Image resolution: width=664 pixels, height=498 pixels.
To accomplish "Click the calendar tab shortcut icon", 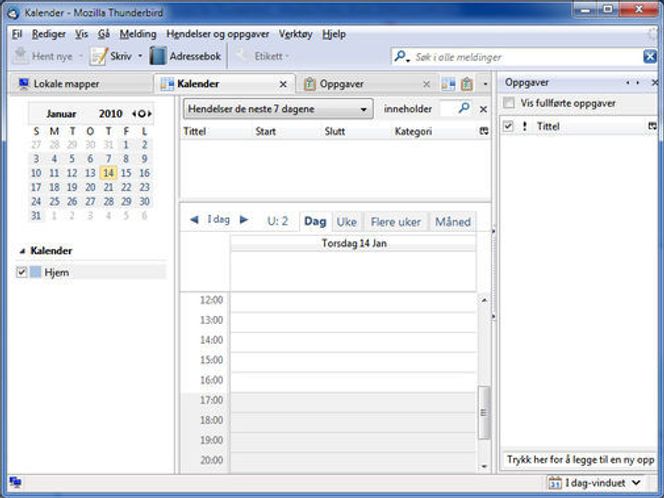I will [448, 84].
